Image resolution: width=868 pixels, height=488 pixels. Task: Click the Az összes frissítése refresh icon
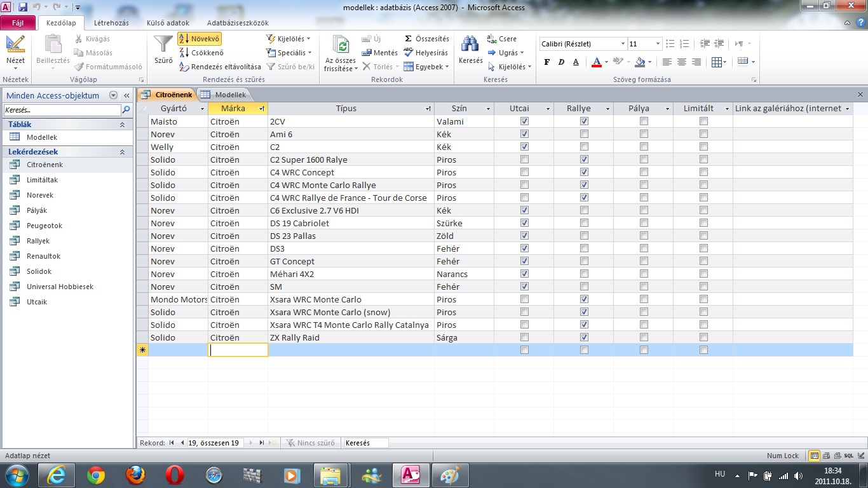[x=341, y=46]
